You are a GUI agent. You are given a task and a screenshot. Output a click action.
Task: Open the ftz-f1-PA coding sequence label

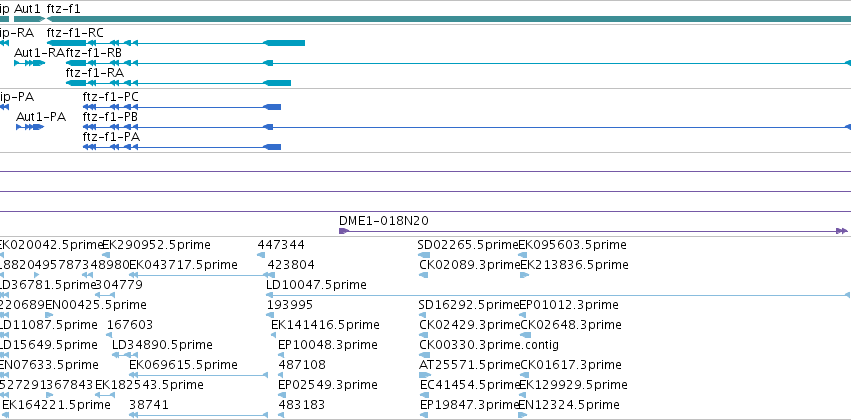[111, 137]
